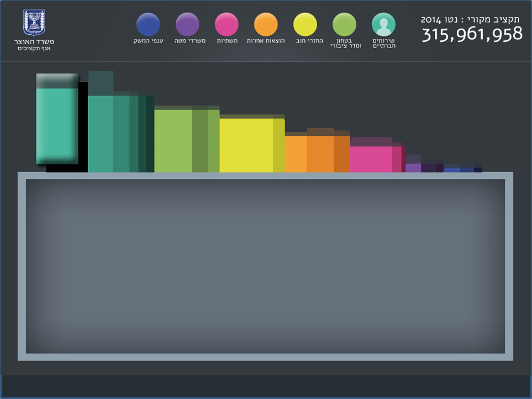Screen dimensions: 532x399
Task: Click the 'הוצאות אחרות' label
Action: pyautogui.click(x=266, y=41)
